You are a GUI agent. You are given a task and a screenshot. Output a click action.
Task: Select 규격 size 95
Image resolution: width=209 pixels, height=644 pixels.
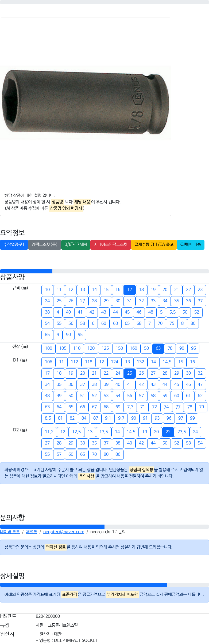click(x=80, y=335)
